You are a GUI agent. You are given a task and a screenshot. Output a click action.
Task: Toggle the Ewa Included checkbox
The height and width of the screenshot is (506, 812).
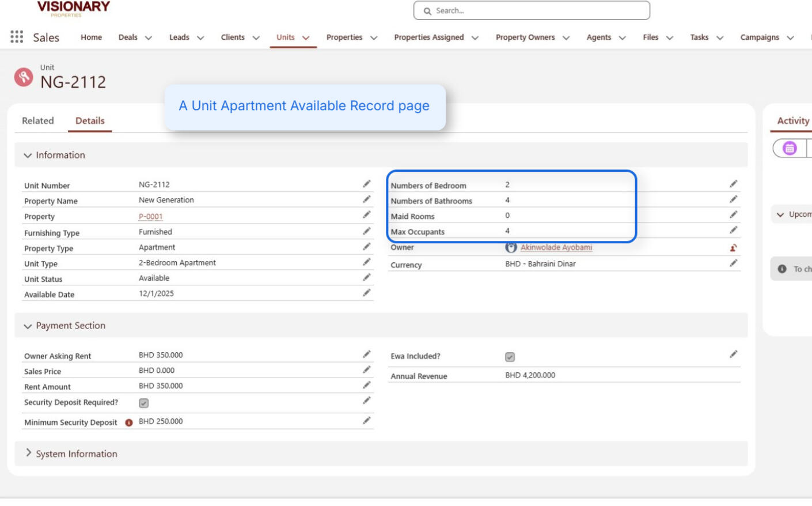[x=510, y=357]
